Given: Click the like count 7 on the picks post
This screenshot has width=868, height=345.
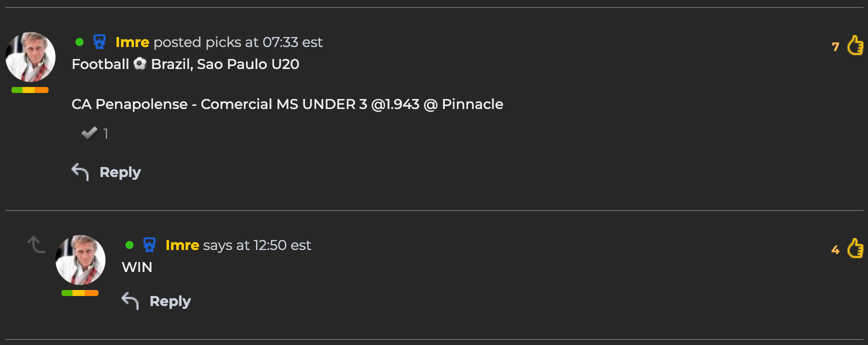Looking at the screenshot, I should (x=835, y=47).
